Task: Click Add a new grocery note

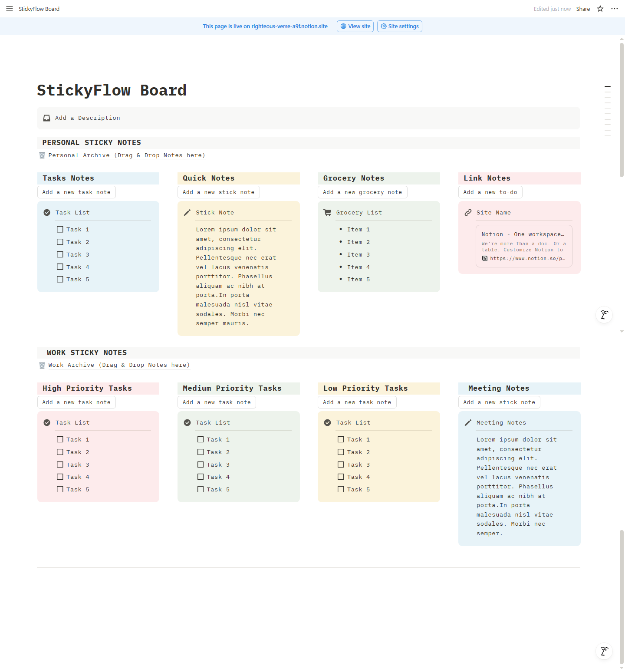Action: coord(362,192)
